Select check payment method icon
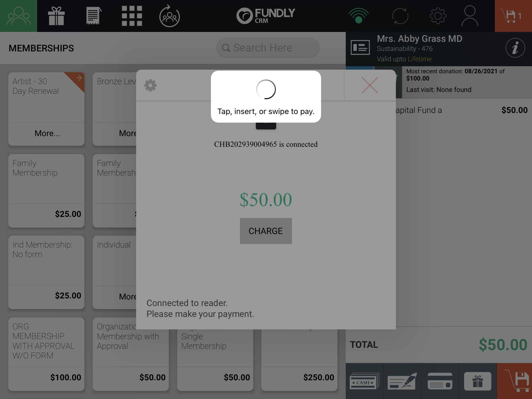532x399 pixels. pos(402,381)
